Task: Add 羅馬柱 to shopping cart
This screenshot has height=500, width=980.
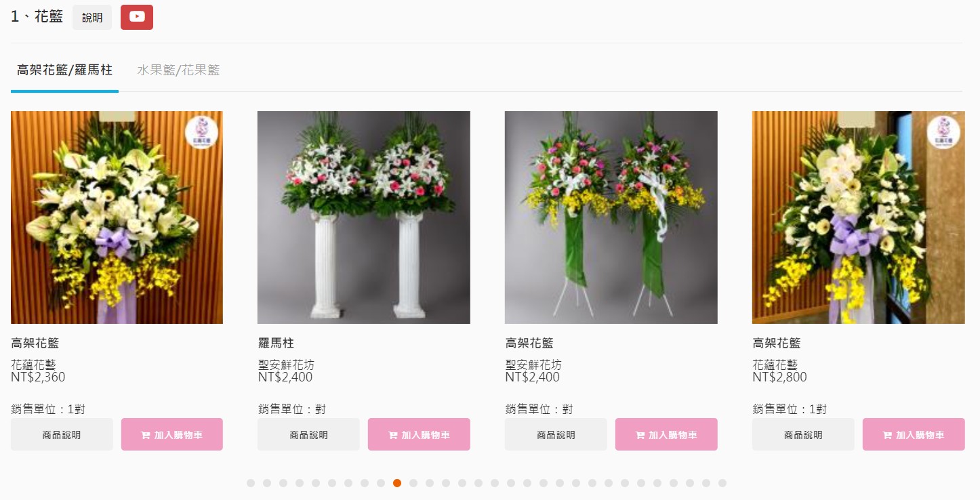Action: pyautogui.click(x=419, y=434)
